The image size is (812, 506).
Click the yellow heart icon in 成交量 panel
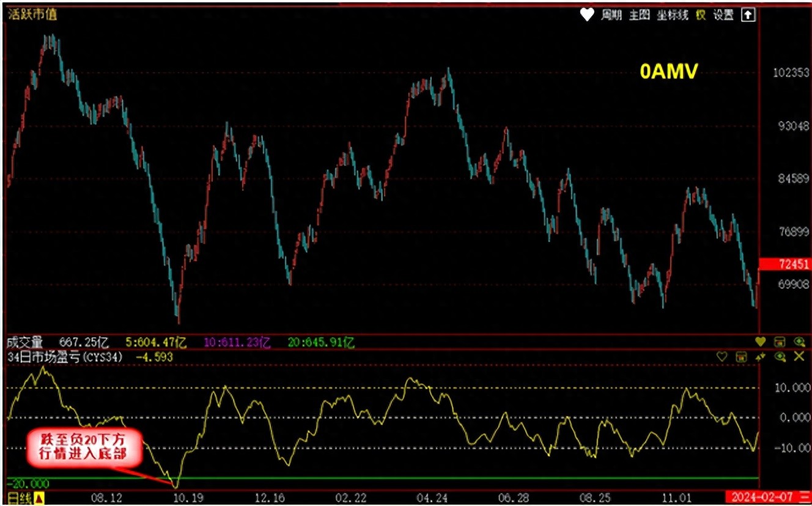coord(760,342)
